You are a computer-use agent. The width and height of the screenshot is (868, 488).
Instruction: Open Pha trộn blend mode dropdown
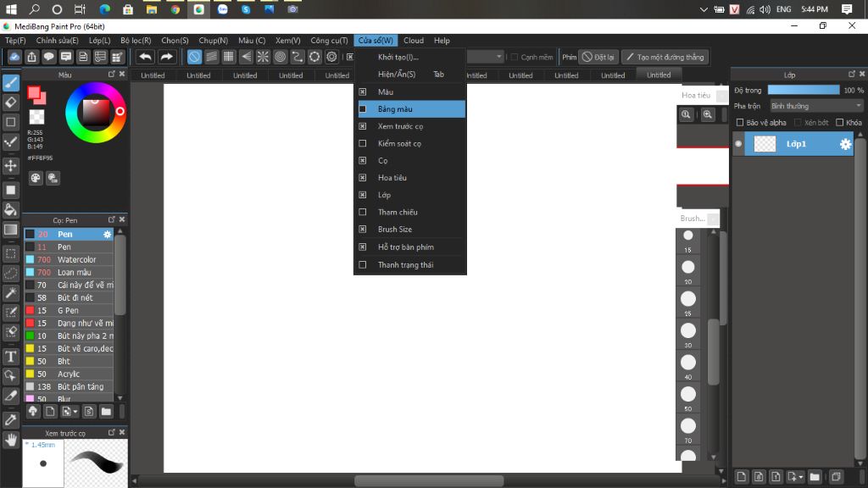click(816, 106)
